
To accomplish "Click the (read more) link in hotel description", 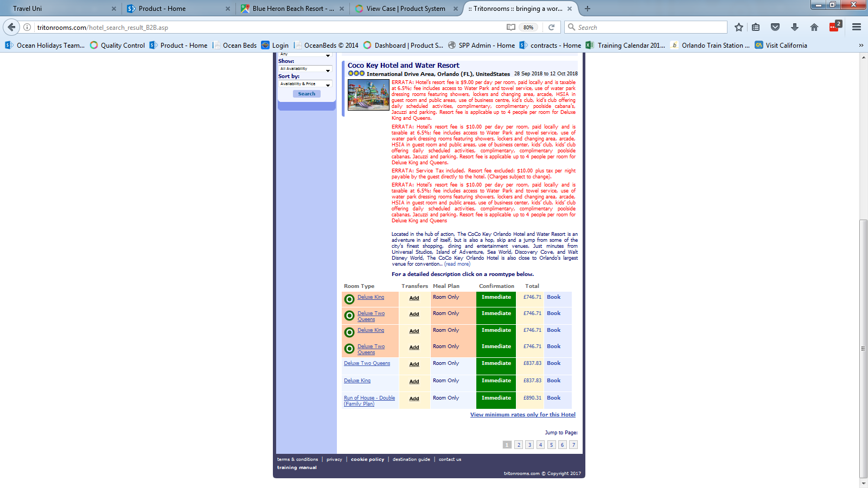I will [x=457, y=264].
